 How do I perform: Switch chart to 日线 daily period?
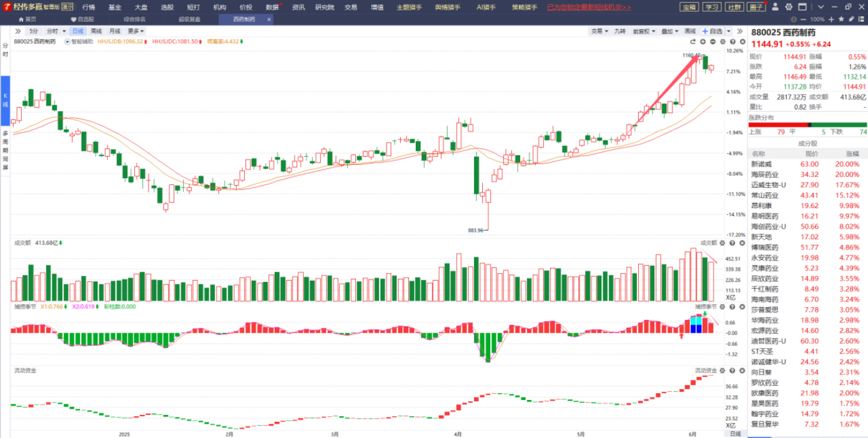(x=78, y=31)
